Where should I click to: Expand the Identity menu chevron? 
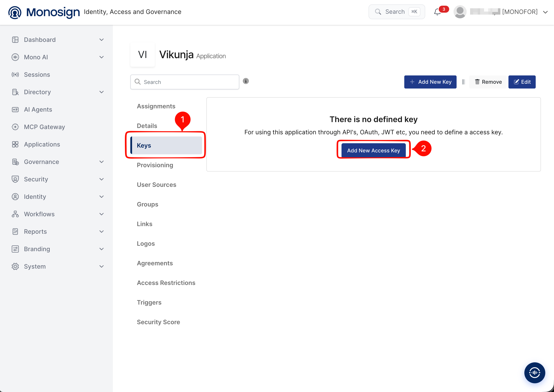click(102, 197)
